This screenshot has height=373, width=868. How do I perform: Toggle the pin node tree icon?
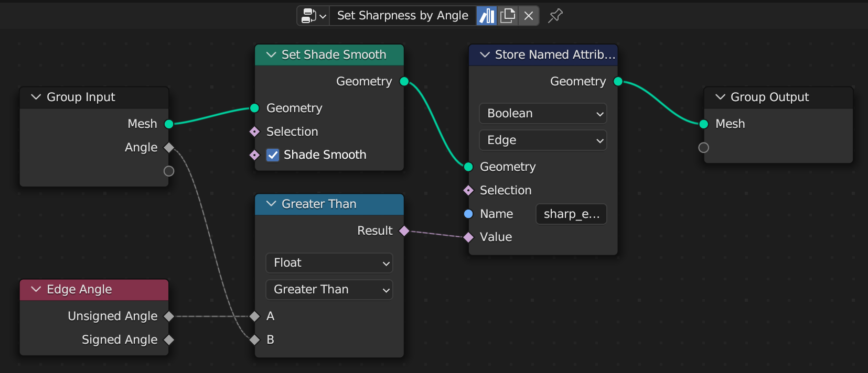(x=555, y=16)
